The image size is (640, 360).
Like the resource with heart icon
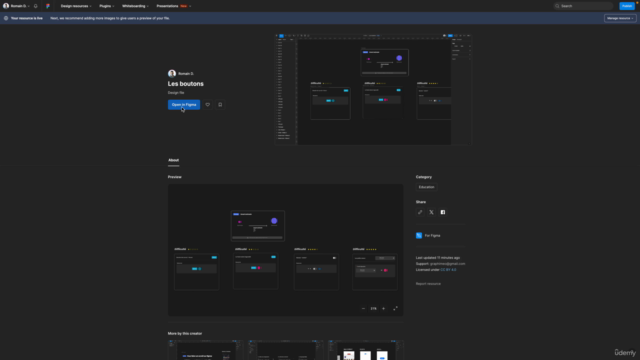tap(208, 105)
